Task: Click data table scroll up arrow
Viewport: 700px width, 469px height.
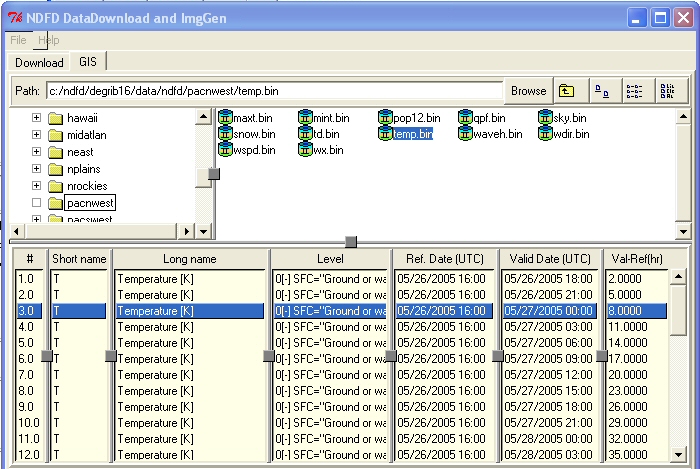Action: pyautogui.click(x=678, y=277)
